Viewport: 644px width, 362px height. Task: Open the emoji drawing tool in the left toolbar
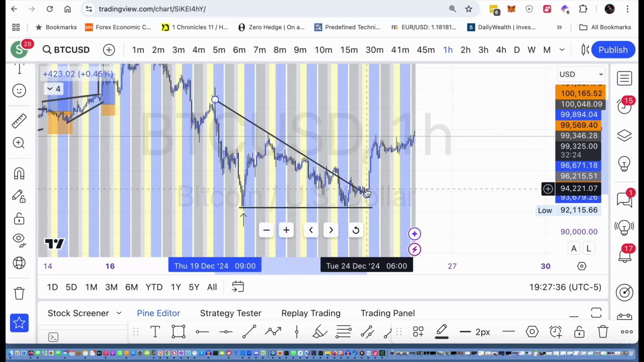tap(19, 90)
